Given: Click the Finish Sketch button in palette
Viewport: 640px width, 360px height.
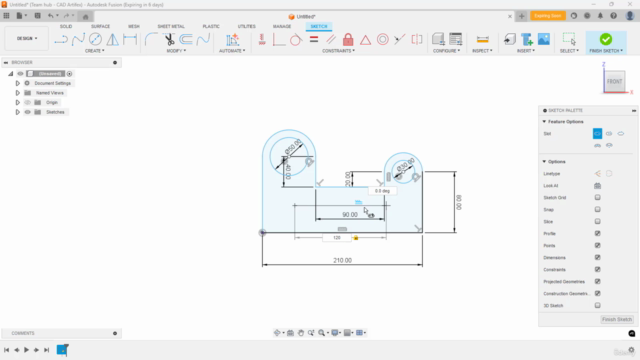Looking at the screenshot, I should point(617,319).
